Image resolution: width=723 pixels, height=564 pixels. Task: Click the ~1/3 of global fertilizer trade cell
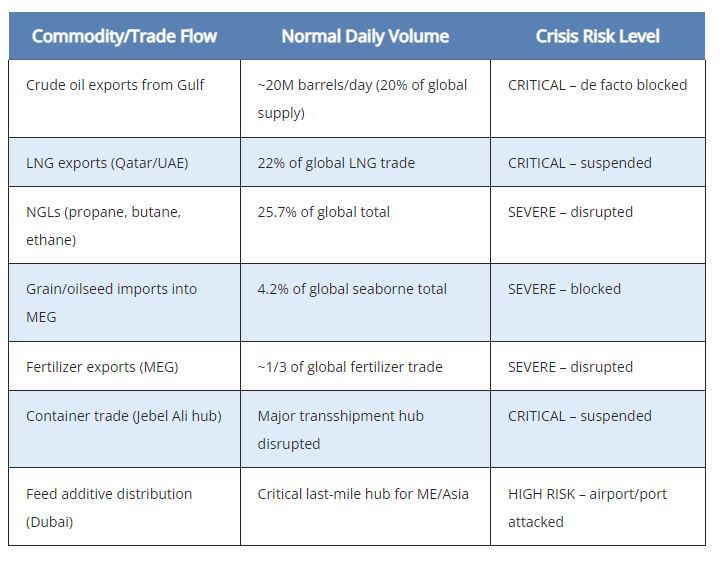(350, 367)
